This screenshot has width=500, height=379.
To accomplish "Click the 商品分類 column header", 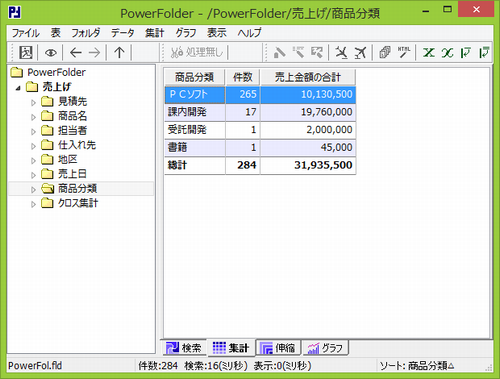I will 194,77.
